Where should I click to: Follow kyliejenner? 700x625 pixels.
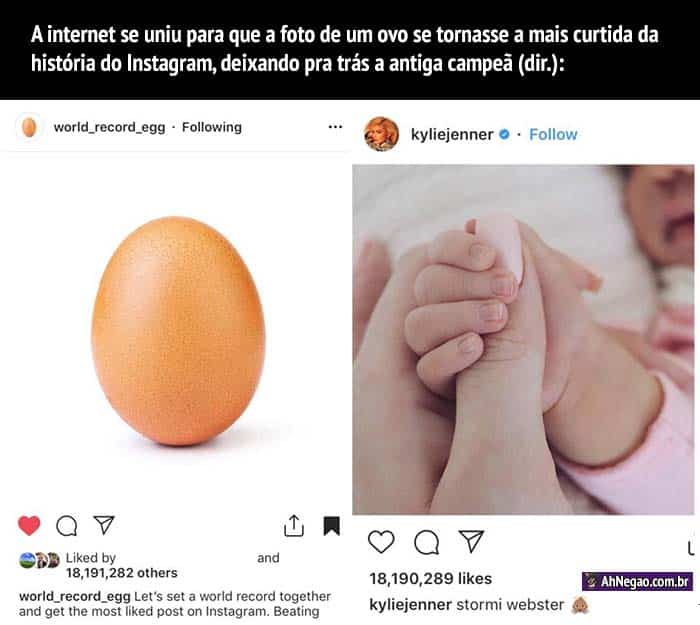coord(553,134)
